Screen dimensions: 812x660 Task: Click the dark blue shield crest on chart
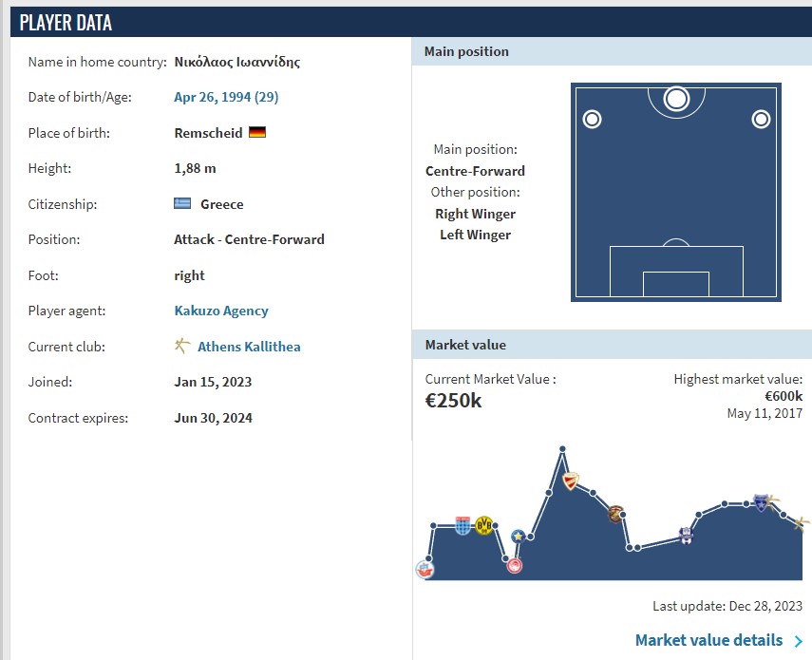tap(760, 502)
